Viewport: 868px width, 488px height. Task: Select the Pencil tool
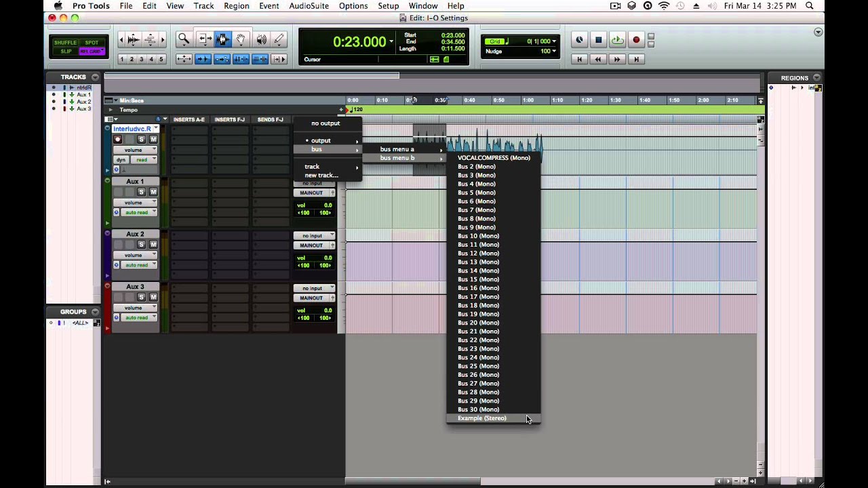(x=279, y=40)
